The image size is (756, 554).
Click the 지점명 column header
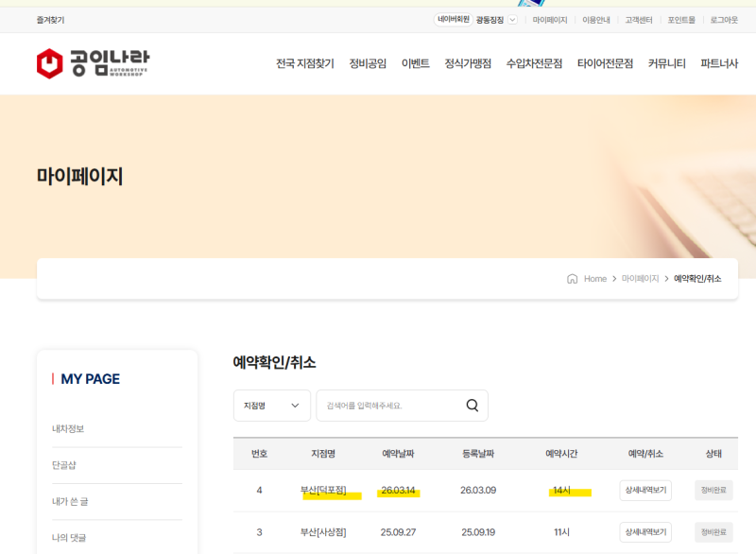[323, 453]
